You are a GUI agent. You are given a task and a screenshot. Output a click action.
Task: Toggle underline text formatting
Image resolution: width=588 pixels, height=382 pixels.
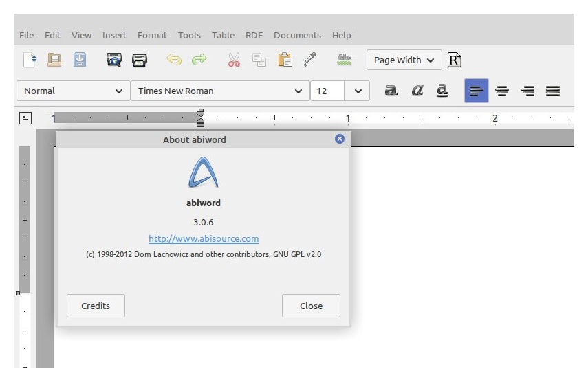[x=442, y=91]
